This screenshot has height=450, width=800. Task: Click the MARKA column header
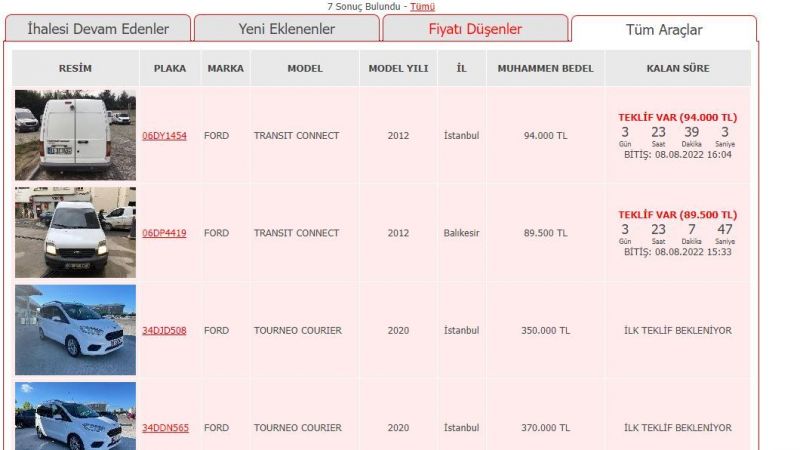[226, 68]
